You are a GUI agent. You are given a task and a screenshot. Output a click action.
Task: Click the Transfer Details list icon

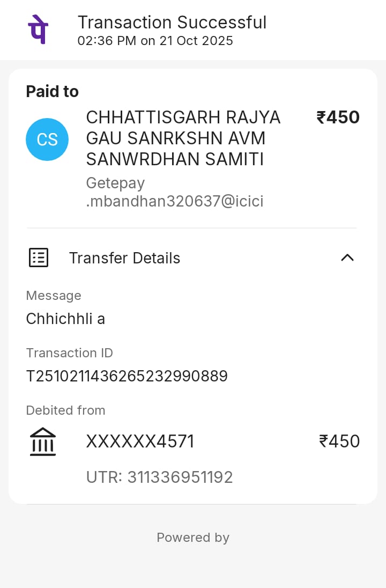click(x=38, y=258)
